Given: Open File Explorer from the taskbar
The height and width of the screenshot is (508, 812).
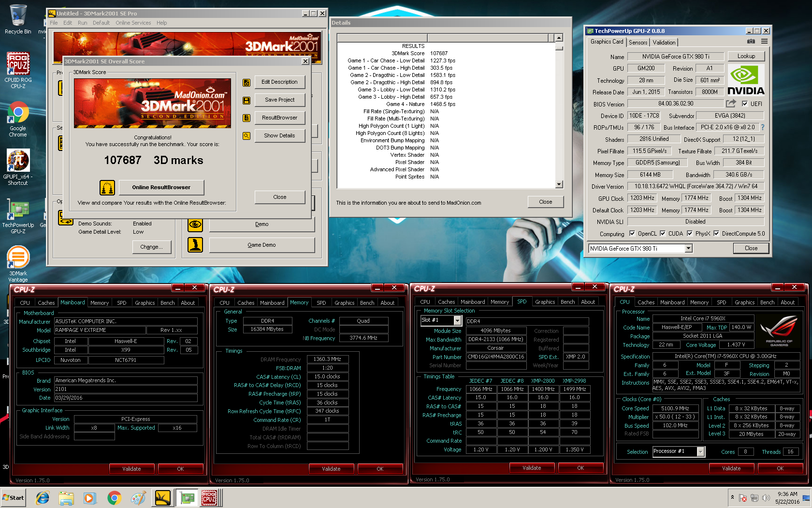Looking at the screenshot, I should pos(66,498).
